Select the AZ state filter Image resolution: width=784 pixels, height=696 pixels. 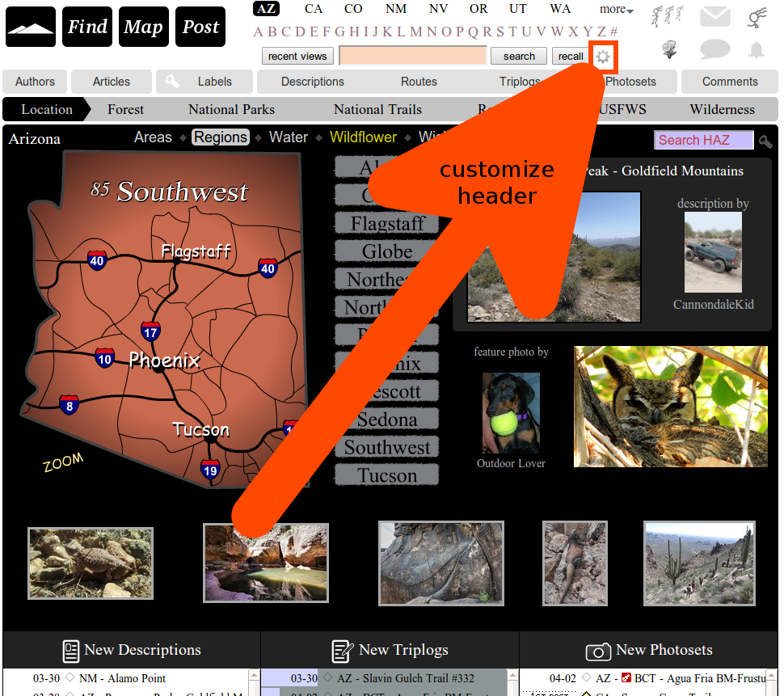[x=266, y=9]
